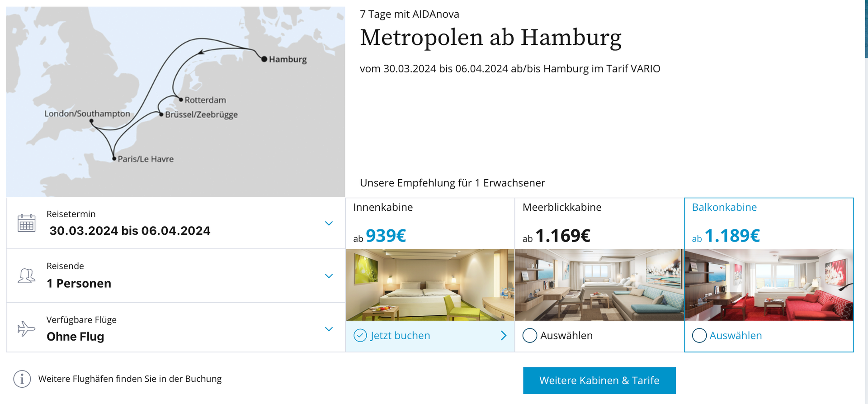Expand the Reisende persons dropdown
868x404 pixels.
click(x=329, y=276)
